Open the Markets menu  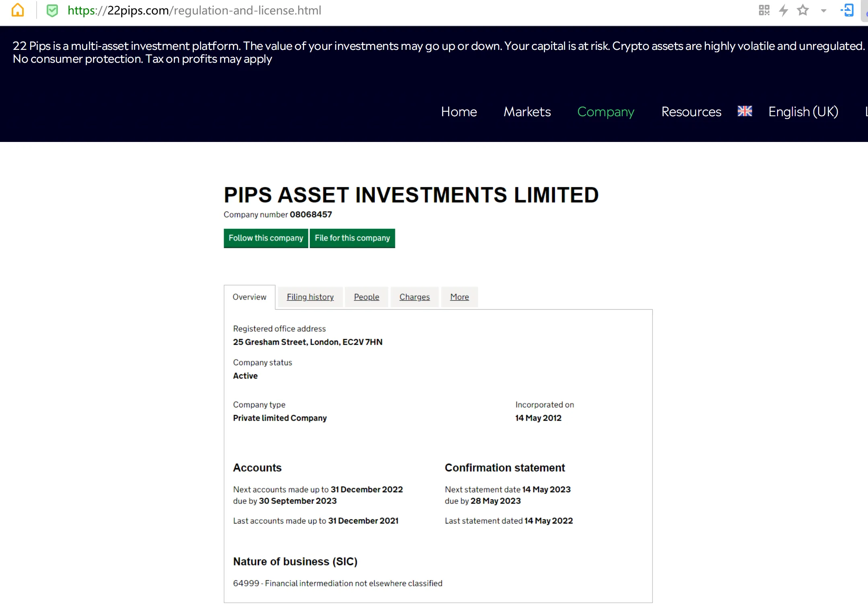(x=527, y=111)
